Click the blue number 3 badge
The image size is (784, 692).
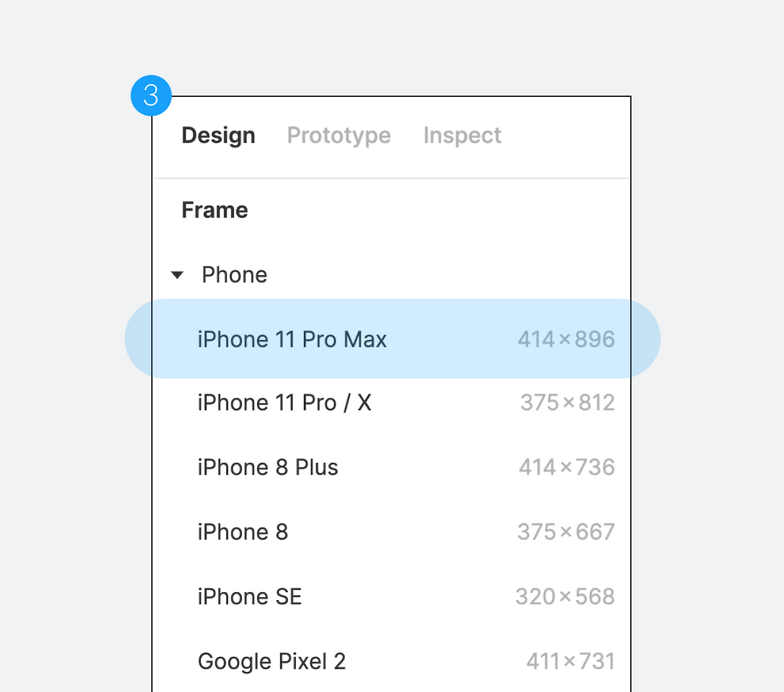(151, 96)
